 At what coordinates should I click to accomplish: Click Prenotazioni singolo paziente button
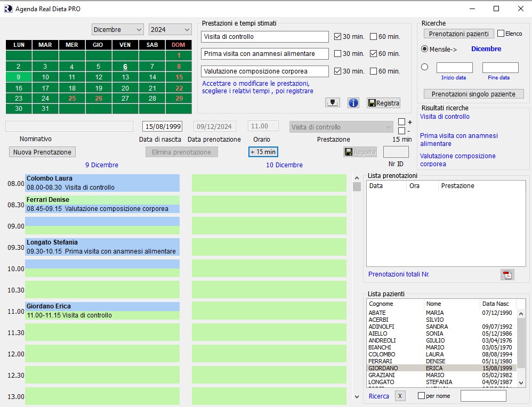[473, 94]
